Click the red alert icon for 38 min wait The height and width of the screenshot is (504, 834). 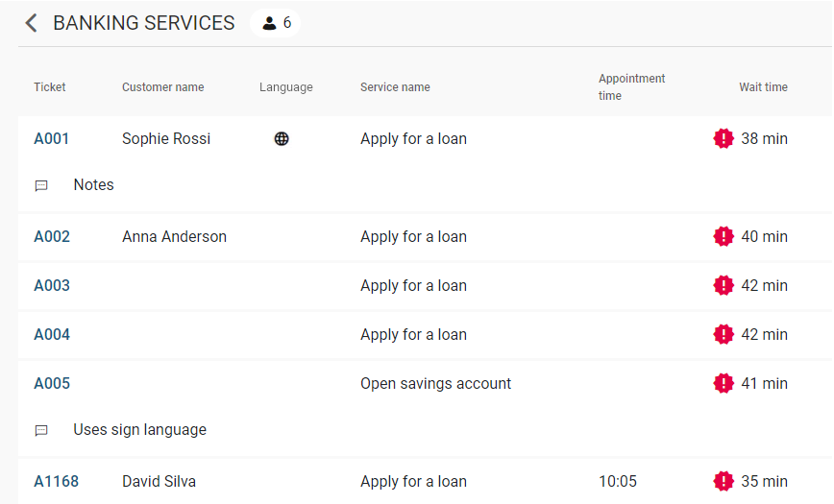point(724,139)
